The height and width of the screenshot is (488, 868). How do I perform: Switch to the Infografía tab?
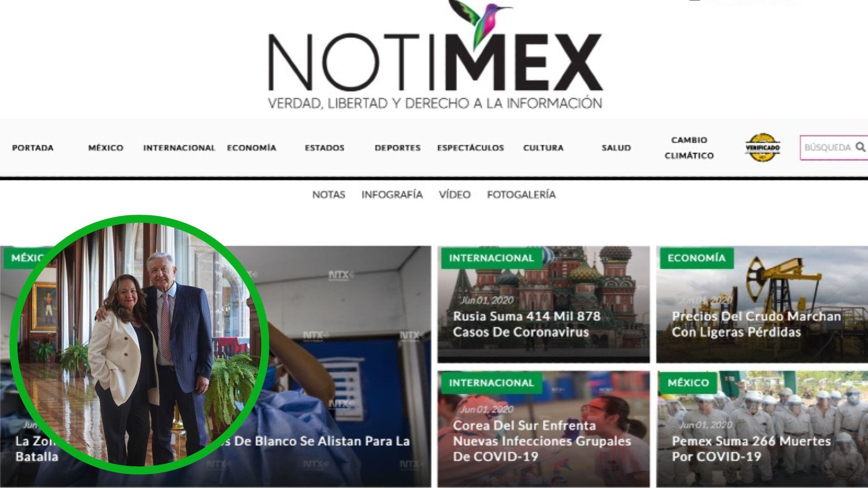point(392,195)
